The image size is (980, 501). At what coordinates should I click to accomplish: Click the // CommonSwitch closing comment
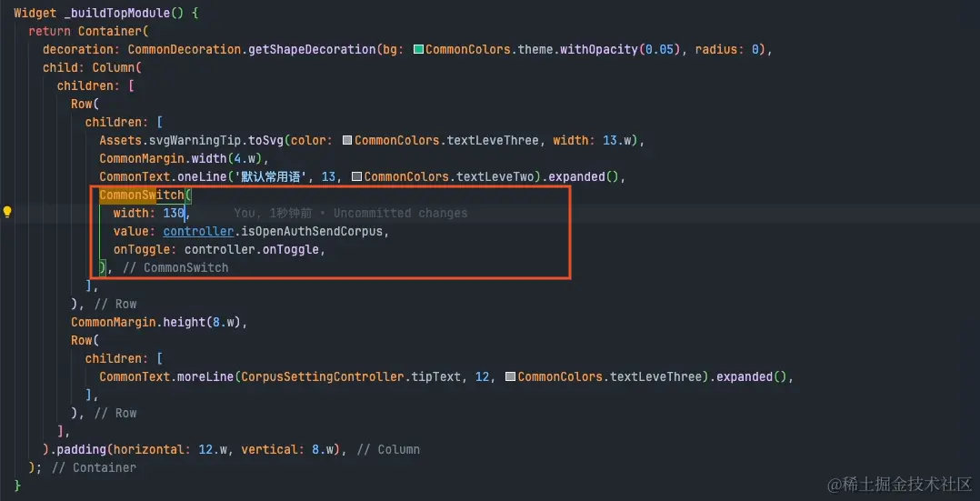click(176, 267)
